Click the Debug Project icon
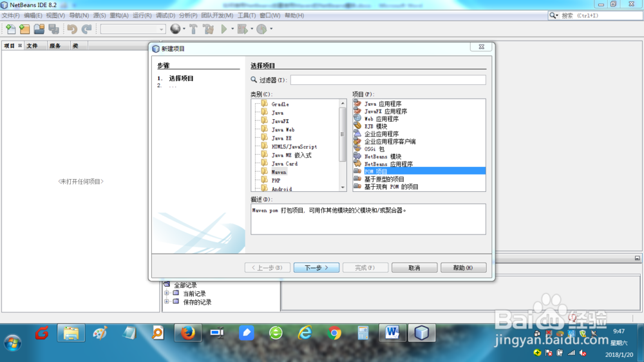Screen dimensions: 644x362 [242, 29]
